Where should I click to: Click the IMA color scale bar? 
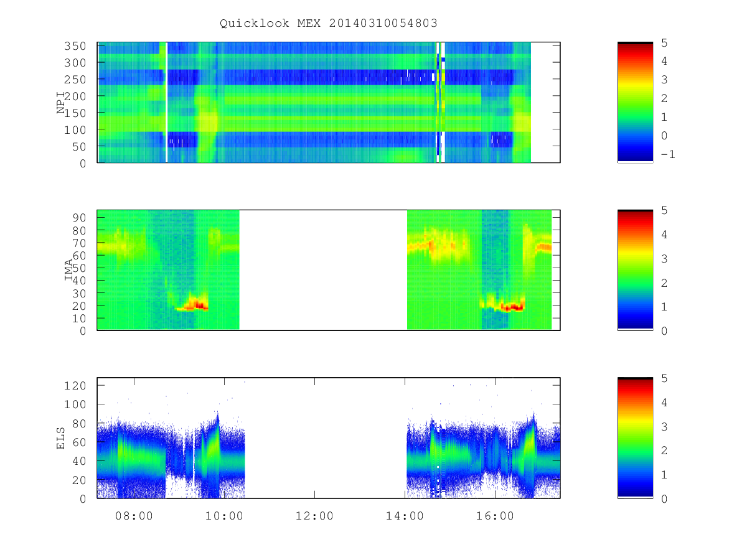coord(635,269)
